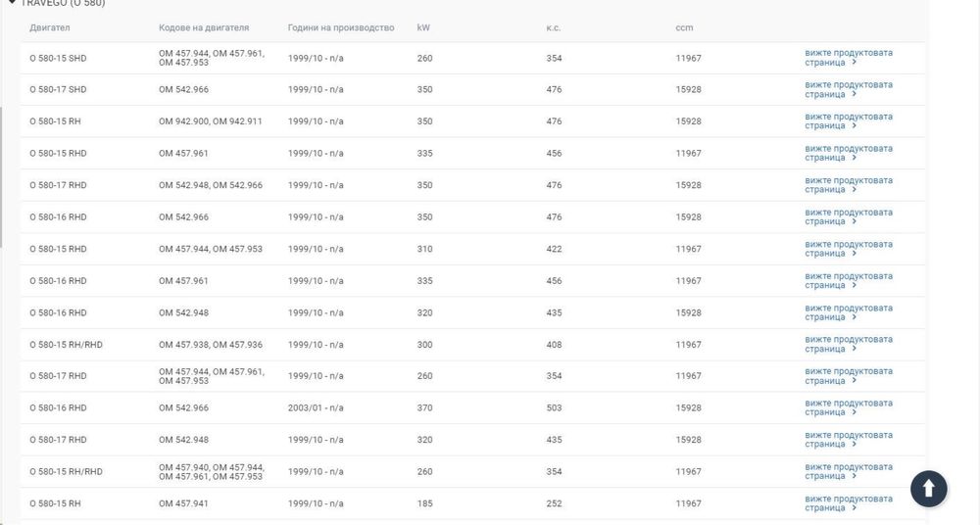Click the Кодове на двигателя column header
980x525 pixels.
click(x=204, y=27)
